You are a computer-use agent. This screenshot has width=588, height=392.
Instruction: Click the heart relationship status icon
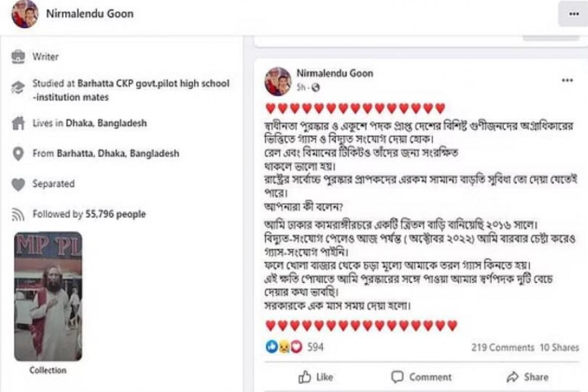point(18,184)
